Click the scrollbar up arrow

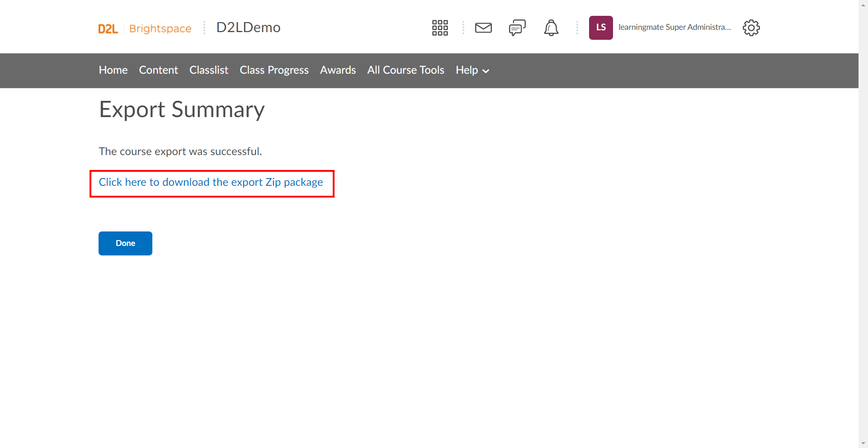863,5
